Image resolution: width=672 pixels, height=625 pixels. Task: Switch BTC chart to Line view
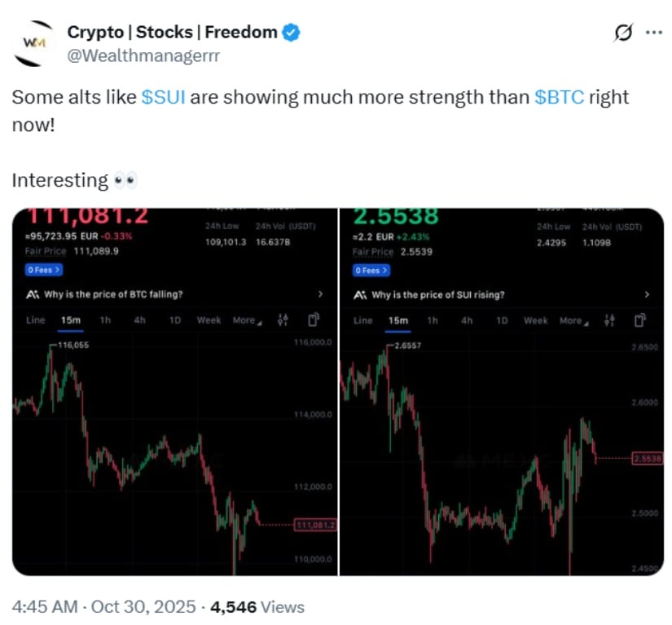pyautogui.click(x=36, y=320)
